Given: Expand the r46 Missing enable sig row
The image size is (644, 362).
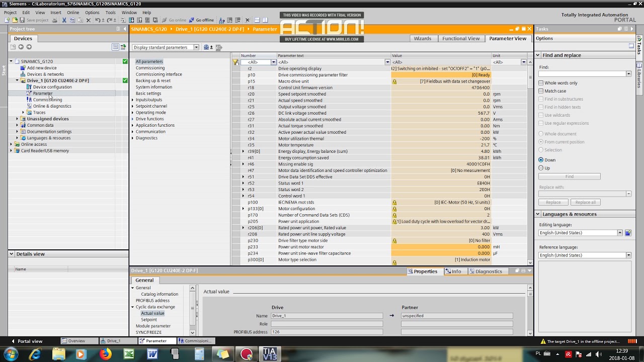Looking at the screenshot, I should pos(243,164).
